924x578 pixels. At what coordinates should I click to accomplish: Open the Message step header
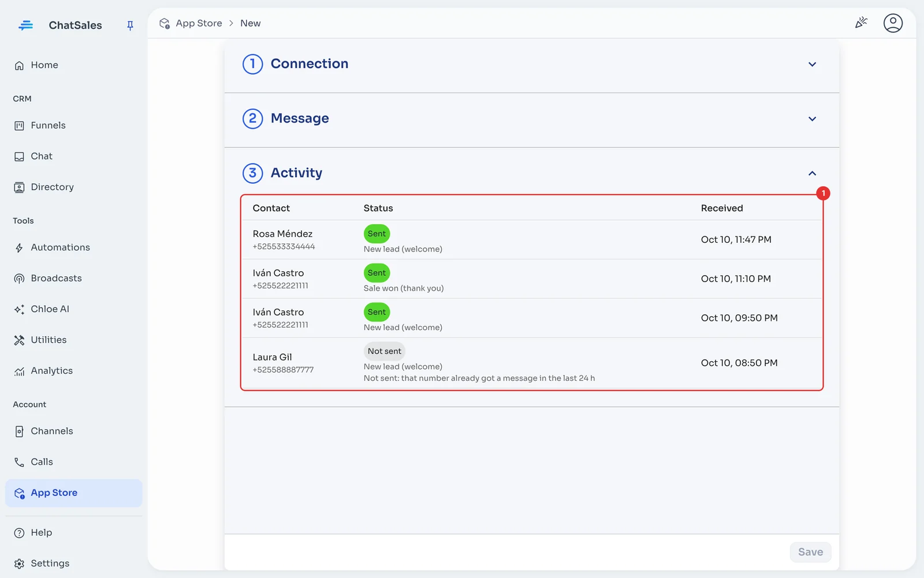tap(531, 119)
